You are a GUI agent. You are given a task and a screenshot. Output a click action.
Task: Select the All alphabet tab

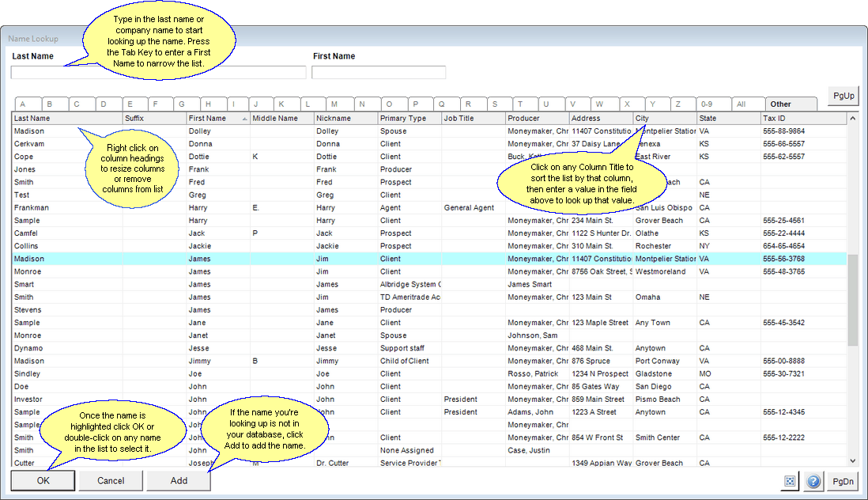coord(741,104)
